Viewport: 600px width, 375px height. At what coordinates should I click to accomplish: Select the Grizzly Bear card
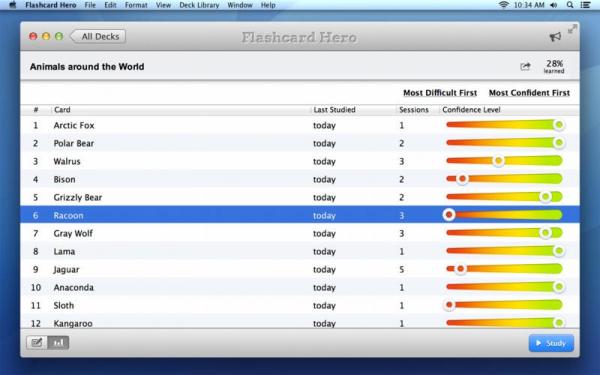pos(300,197)
